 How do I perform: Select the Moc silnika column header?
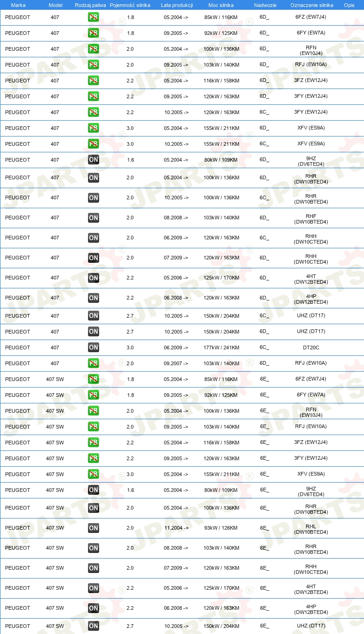(221, 5)
